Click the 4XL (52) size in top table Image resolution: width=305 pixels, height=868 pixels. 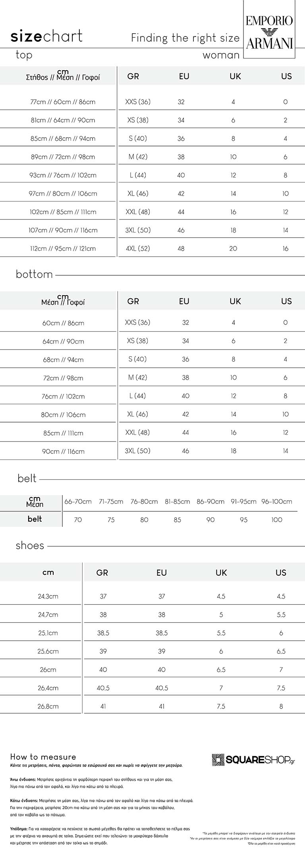(138, 249)
